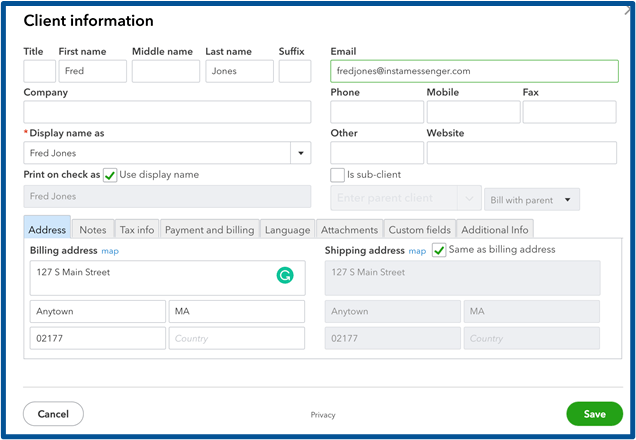This screenshot has width=636, height=440.
Task: Click the Last name field with Jones
Action: pyautogui.click(x=239, y=71)
